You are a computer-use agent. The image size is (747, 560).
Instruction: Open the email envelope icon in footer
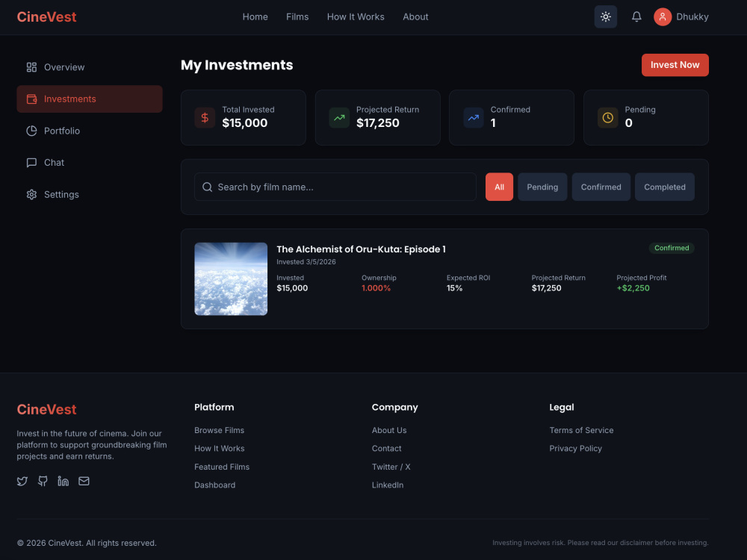(x=84, y=481)
